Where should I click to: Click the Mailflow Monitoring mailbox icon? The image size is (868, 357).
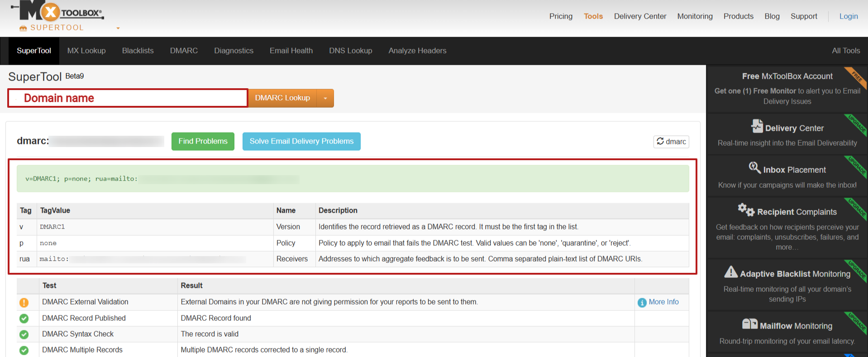749,324
